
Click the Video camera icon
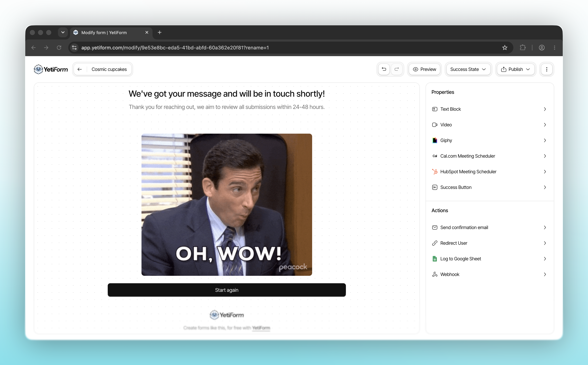434,125
